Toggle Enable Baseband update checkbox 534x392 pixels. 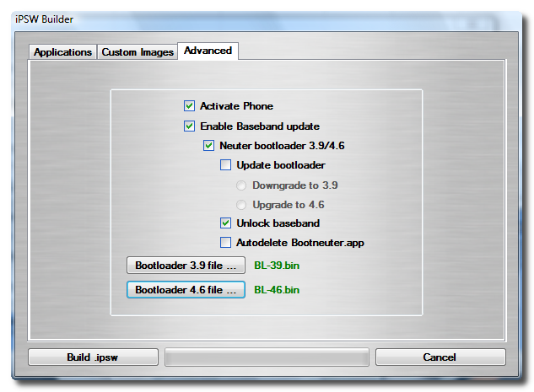[189, 126]
